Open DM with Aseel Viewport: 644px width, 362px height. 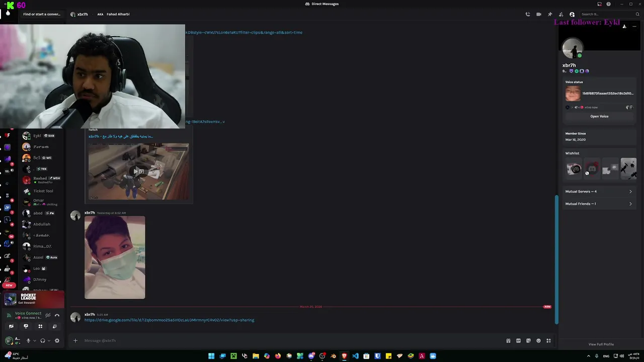tap(42, 257)
